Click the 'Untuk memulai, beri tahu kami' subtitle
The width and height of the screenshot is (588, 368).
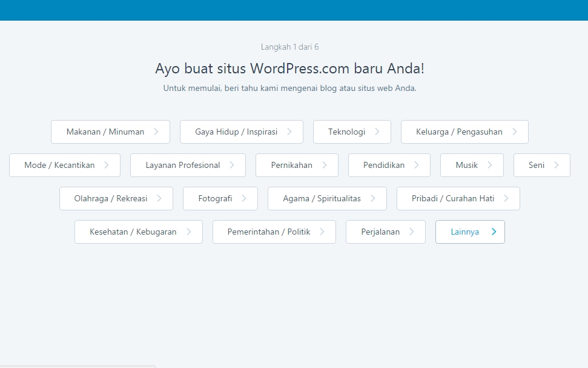click(x=290, y=89)
